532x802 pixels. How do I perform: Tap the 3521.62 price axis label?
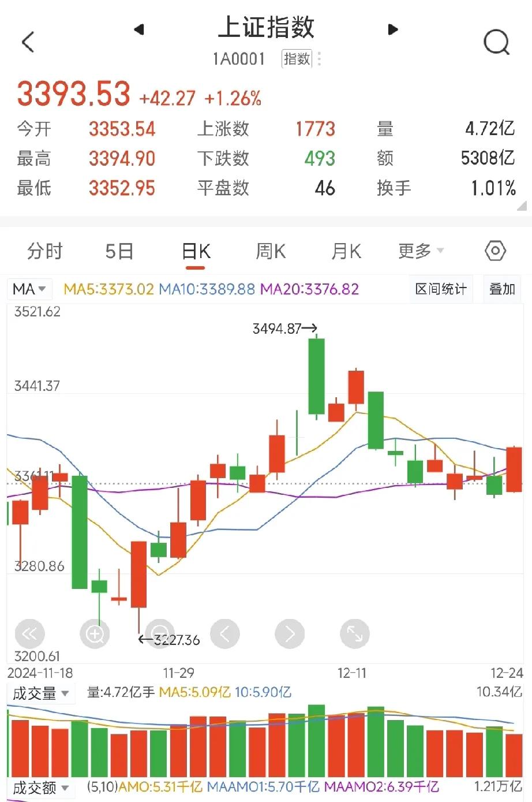point(37,312)
